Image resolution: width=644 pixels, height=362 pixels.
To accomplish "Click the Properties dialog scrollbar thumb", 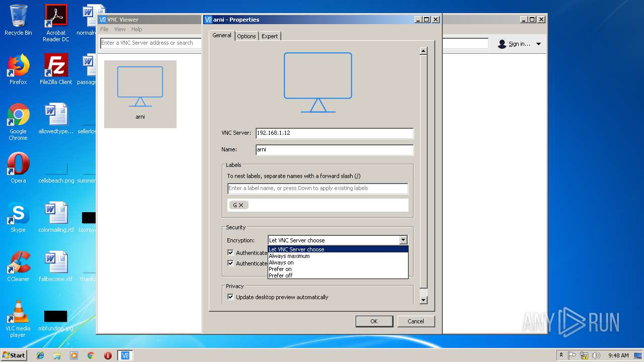I will coord(423,171).
